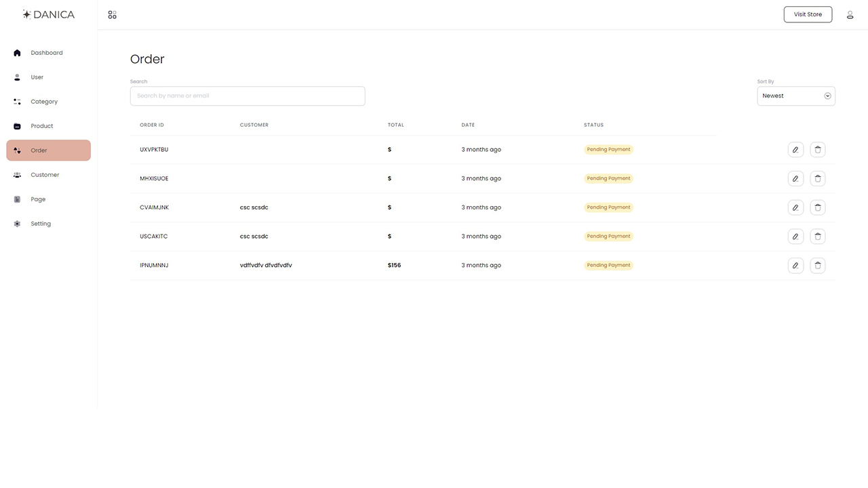Click the STATUS column header
The height and width of the screenshot is (488, 868).
point(593,125)
